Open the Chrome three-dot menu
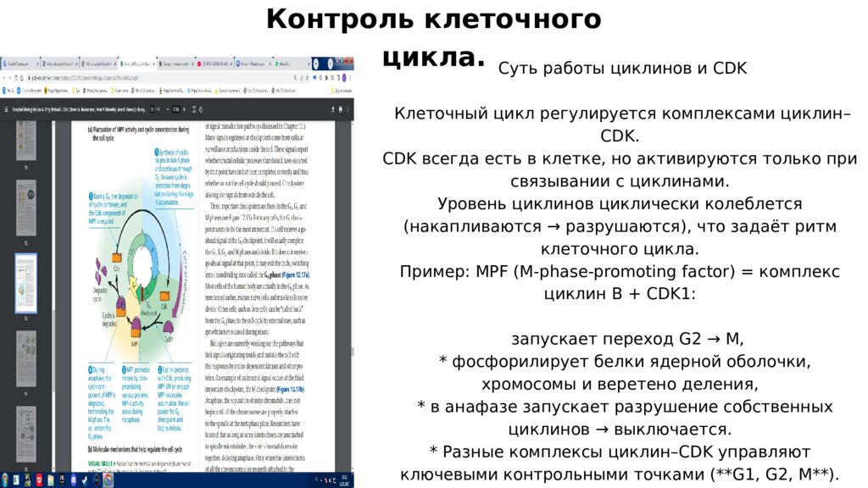868x488 pixels. (x=348, y=77)
